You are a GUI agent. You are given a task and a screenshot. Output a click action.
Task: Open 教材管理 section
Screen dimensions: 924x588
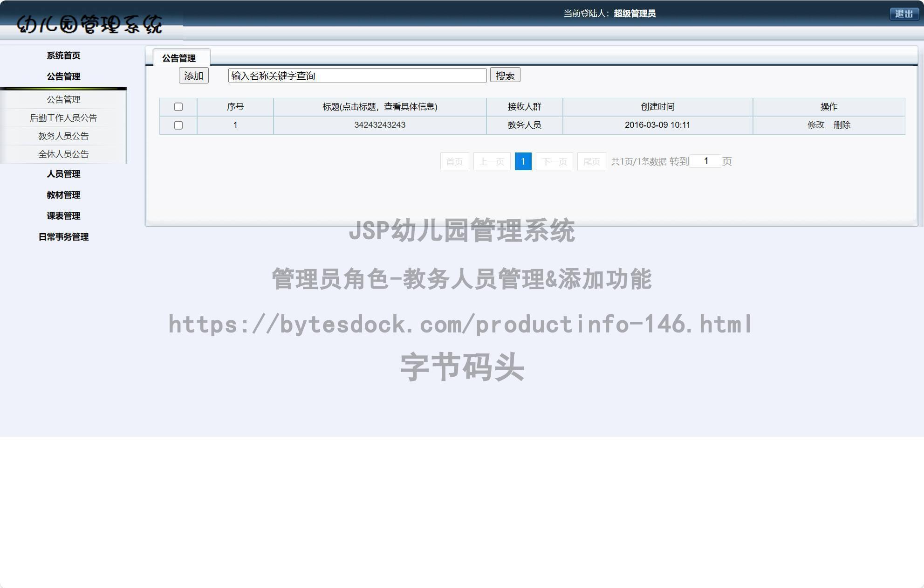[63, 195]
